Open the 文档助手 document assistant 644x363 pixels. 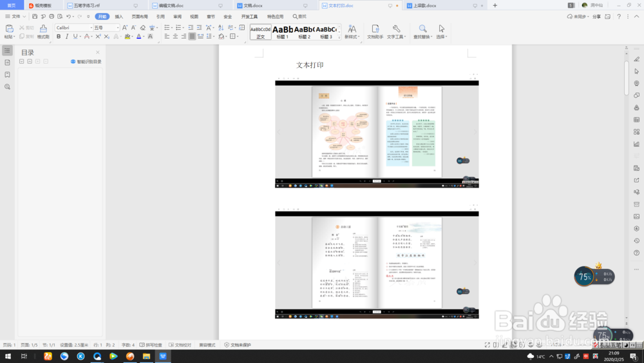[x=375, y=31]
